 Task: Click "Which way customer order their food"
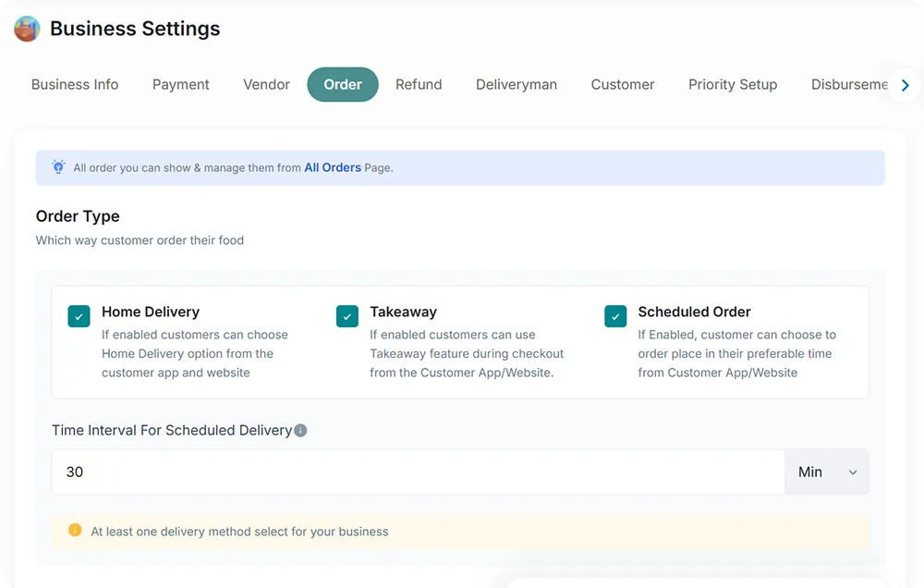point(140,240)
